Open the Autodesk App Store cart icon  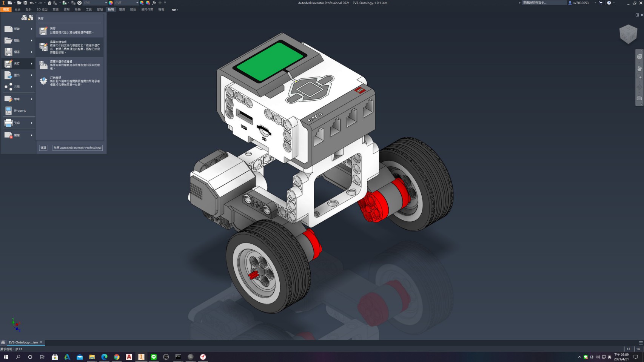pyautogui.click(x=601, y=3)
